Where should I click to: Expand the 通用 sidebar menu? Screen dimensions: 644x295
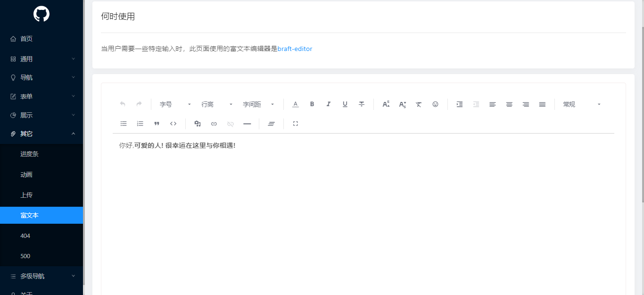click(x=41, y=59)
